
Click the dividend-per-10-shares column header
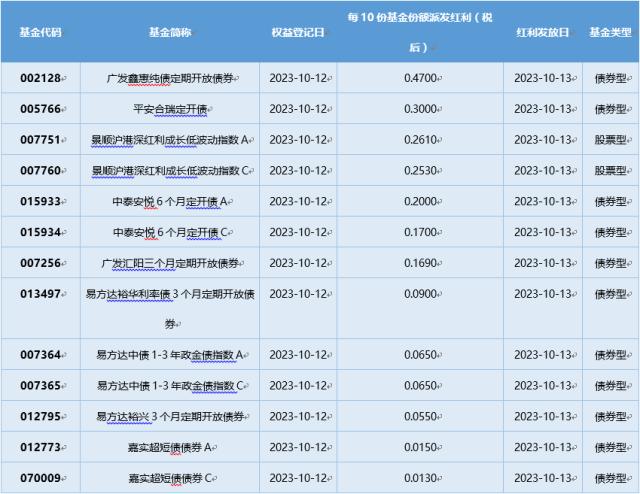click(420, 32)
